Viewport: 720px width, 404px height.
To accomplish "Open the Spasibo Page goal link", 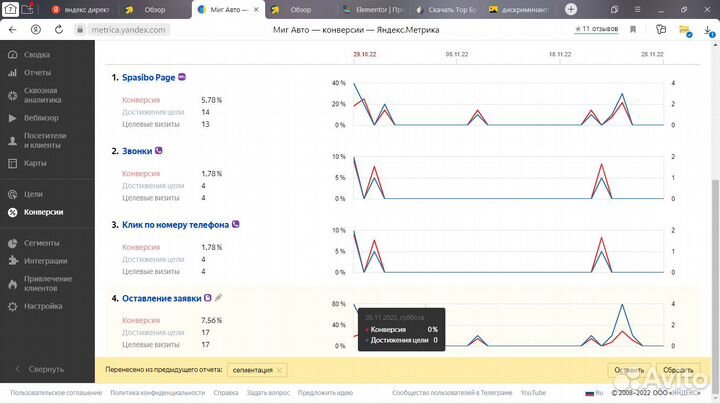I will pos(148,78).
